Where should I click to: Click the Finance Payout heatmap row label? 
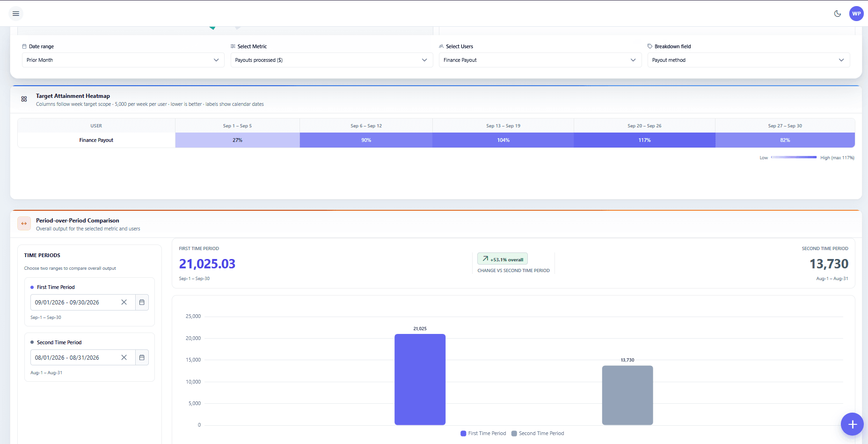[96, 140]
